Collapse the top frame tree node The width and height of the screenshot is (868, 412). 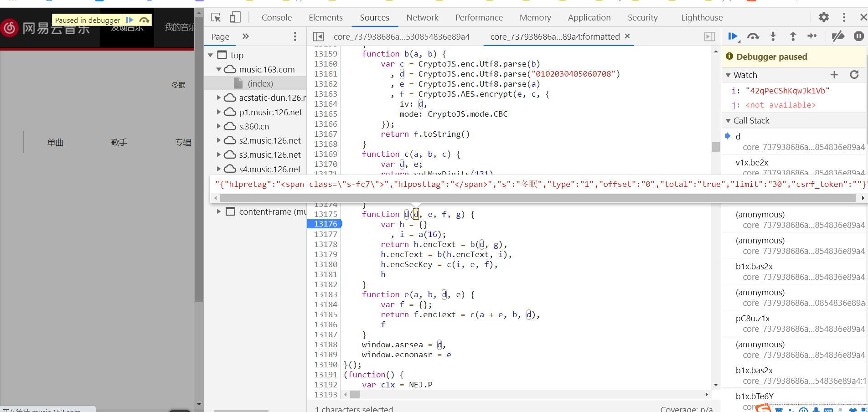(211, 55)
